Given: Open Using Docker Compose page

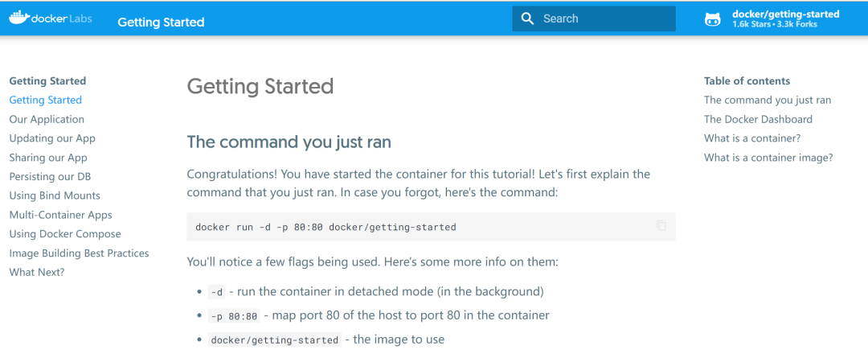Looking at the screenshot, I should [65, 234].
